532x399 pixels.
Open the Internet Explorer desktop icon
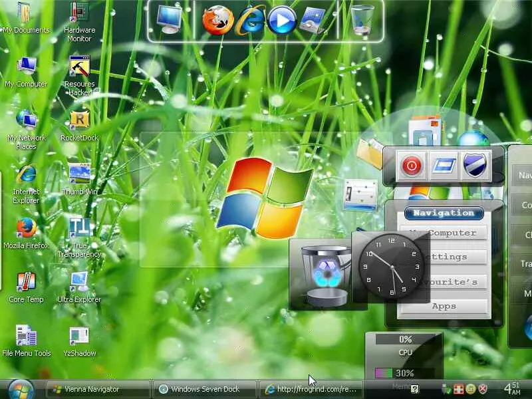coord(26,184)
